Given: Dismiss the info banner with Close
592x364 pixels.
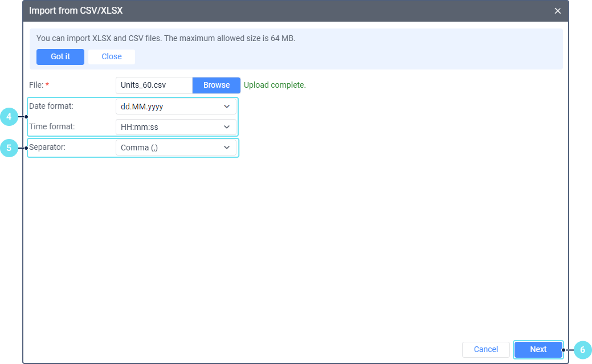Looking at the screenshot, I should (112, 56).
